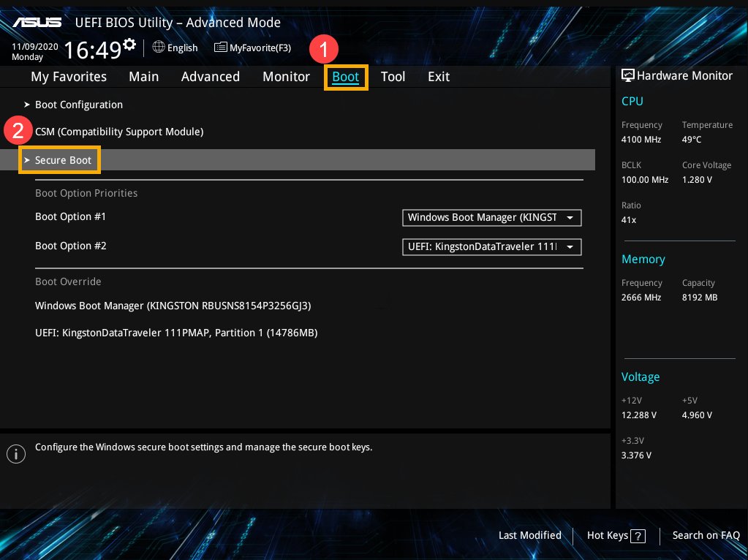The image size is (748, 560).
Task: Switch to the Advanced tab
Action: point(211,77)
